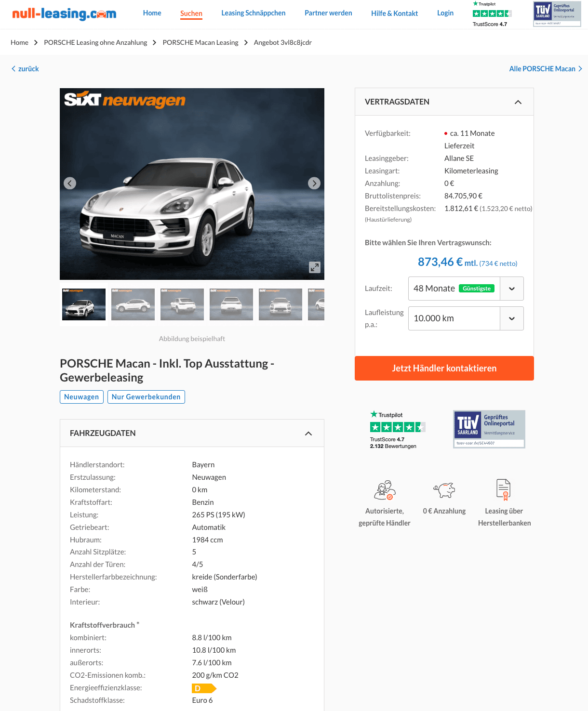Open the Hilfe & Kontakt menu item
Viewport: 588px width, 711px height.
coord(395,13)
